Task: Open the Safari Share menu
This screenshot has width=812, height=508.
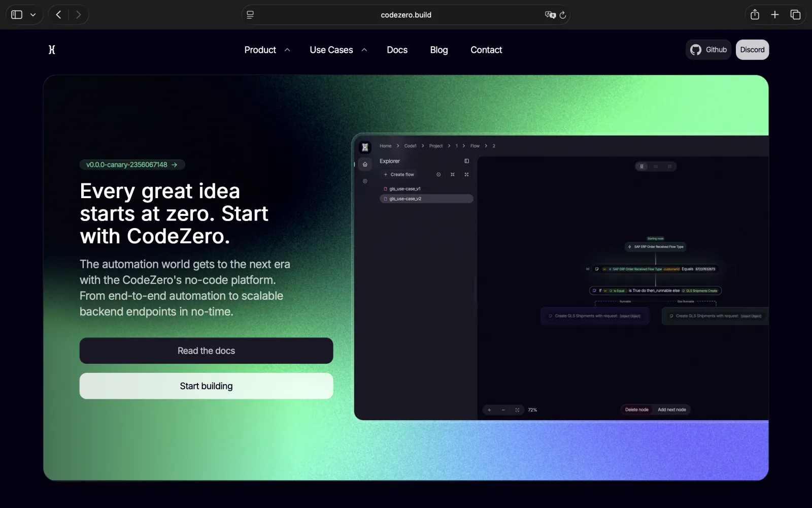Action: (755, 15)
